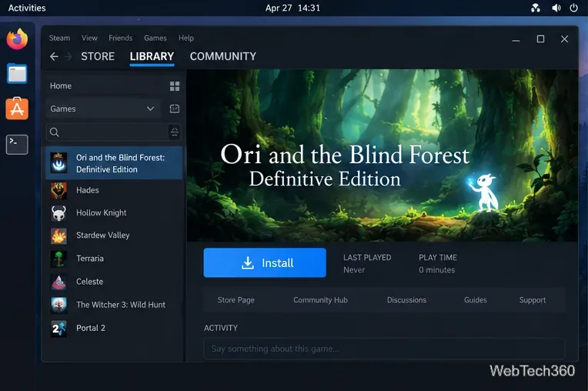Screen dimensions: 588x391
Task: Open advanced filter icon in search bar
Action: pyautogui.click(x=175, y=132)
